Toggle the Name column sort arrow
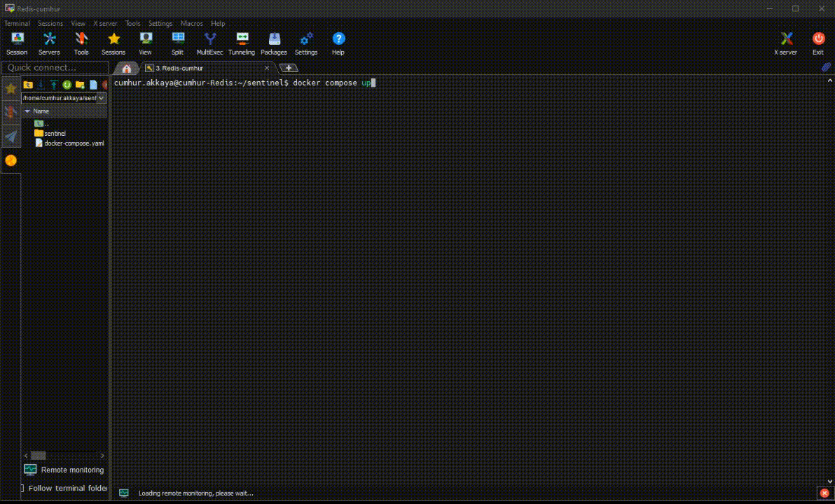 [27, 111]
